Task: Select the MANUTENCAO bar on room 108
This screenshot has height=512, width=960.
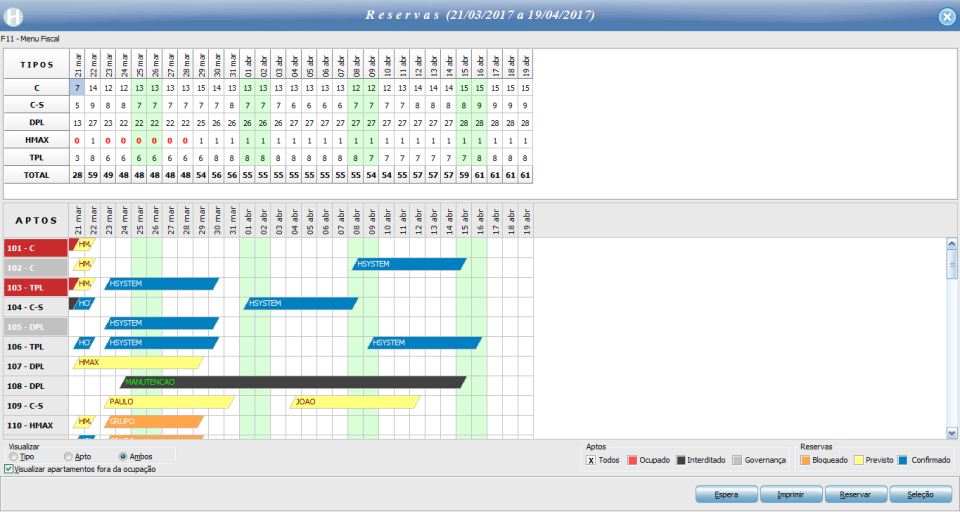Action: 293,382
